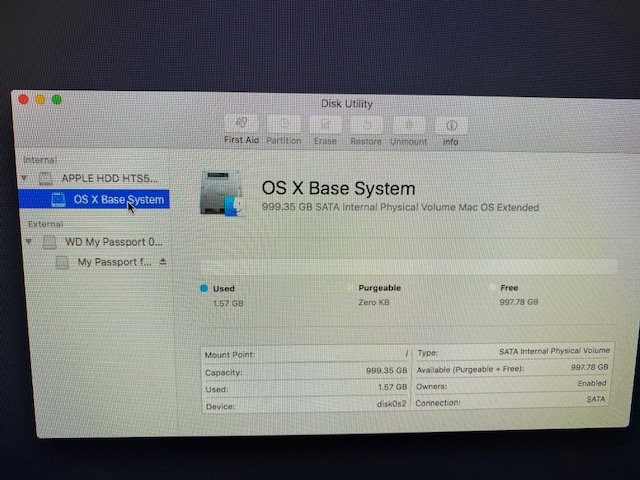Click the Free 997.78 GB legend value
Image resolution: width=640 pixels, height=480 pixels.
point(519,302)
